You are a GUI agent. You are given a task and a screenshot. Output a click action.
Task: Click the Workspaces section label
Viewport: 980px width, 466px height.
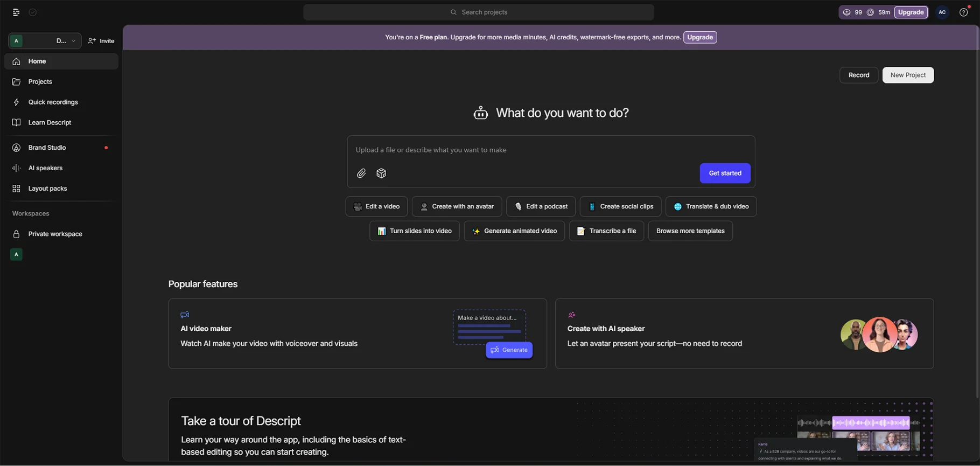point(31,214)
